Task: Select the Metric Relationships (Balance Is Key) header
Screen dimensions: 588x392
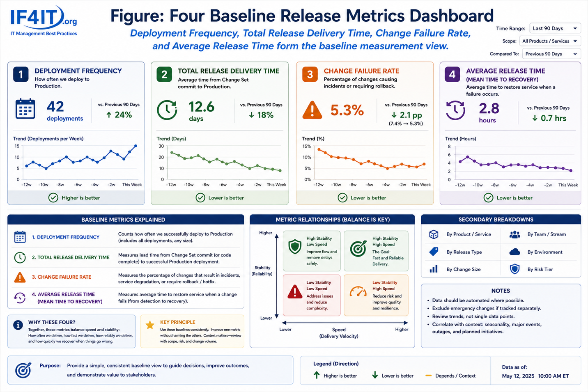Action: click(333, 220)
